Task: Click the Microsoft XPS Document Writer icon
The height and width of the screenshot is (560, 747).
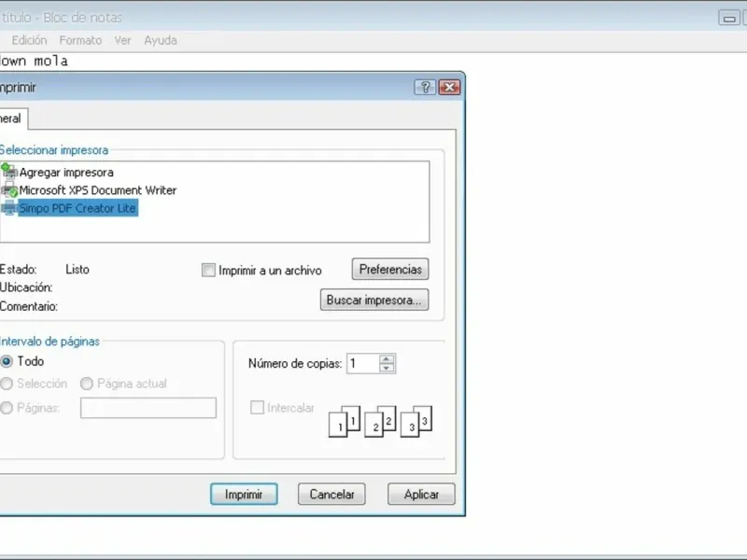Action: click(x=9, y=190)
